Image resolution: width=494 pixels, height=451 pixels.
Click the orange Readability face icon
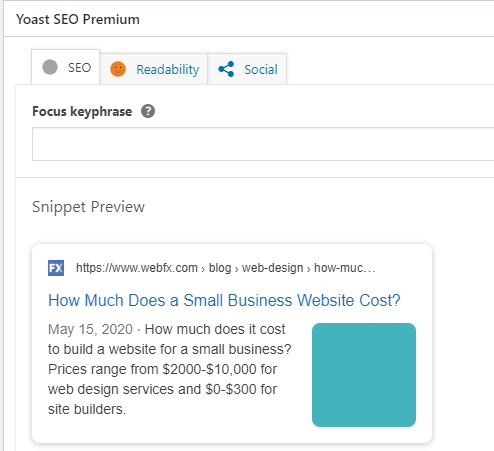(x=118, y=69)
